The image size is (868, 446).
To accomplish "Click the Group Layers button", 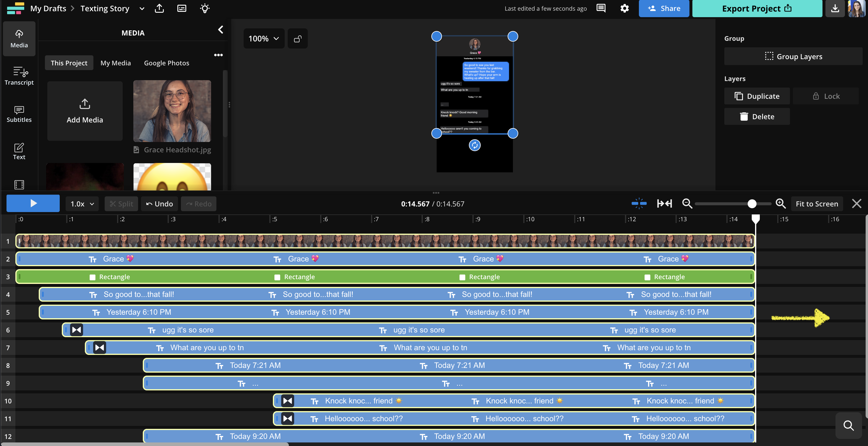I will (x=793, y=56).
